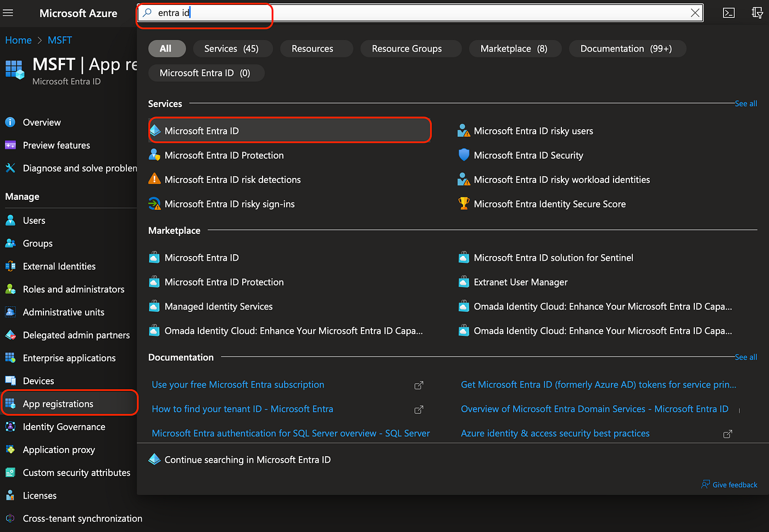This screenshot has width=769, height=532.
Task: Filter results by Documentation (99+)
Action: point(628,48)
